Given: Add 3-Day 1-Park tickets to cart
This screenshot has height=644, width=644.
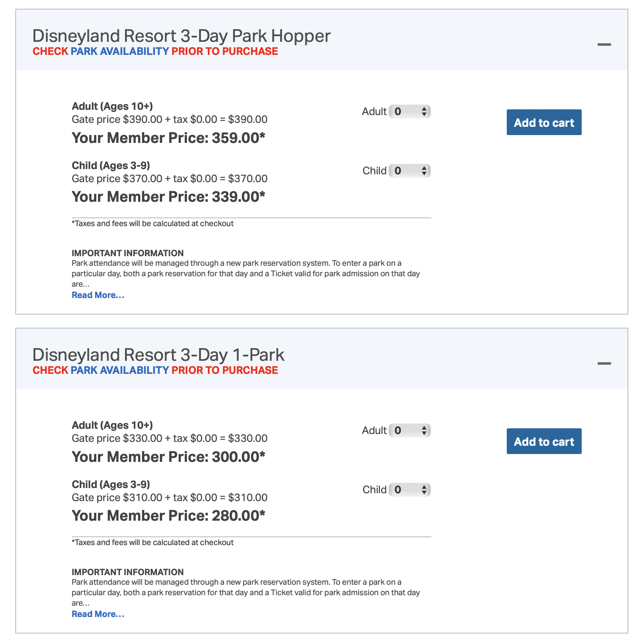Looking at the screenshot, I should (x=544, y=441).
